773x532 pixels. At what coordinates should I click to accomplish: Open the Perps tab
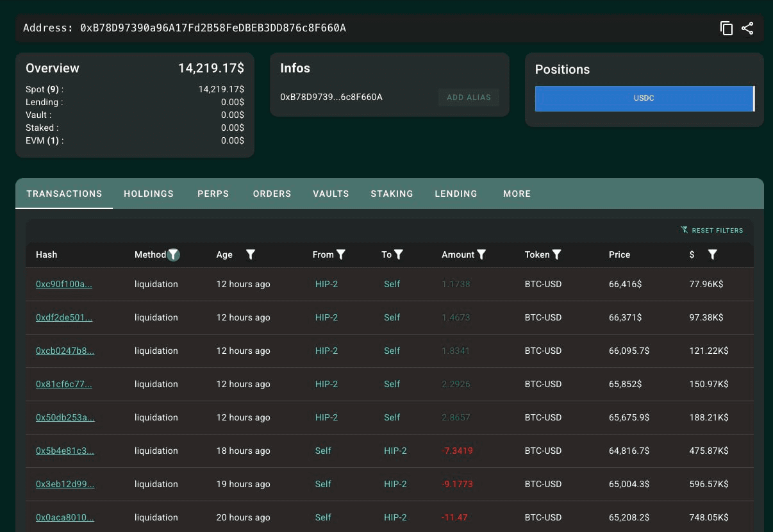click(213, 194)
